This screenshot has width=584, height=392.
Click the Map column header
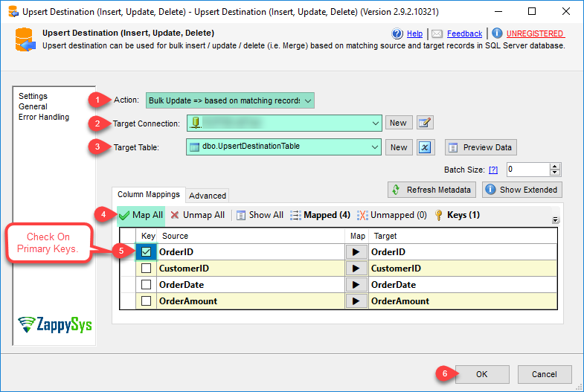(357, 236)
